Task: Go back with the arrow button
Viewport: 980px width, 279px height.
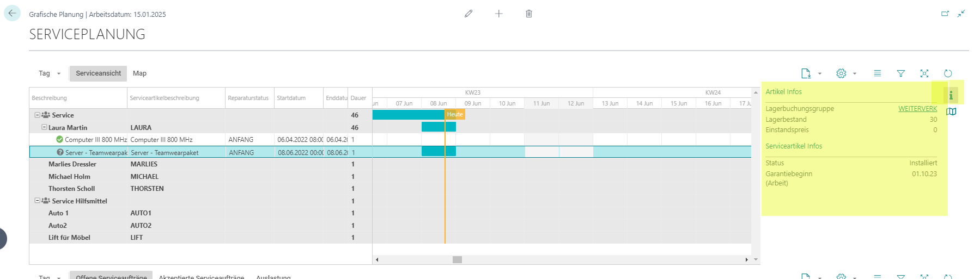Action: pyautogui.click(x=12, y=13)
